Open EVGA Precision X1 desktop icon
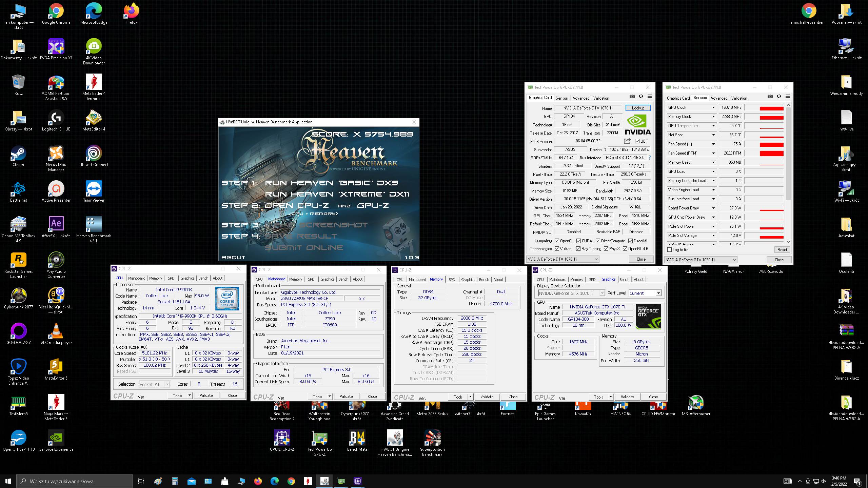The height and width of the screenshot is (488, 868). (56, 50)
